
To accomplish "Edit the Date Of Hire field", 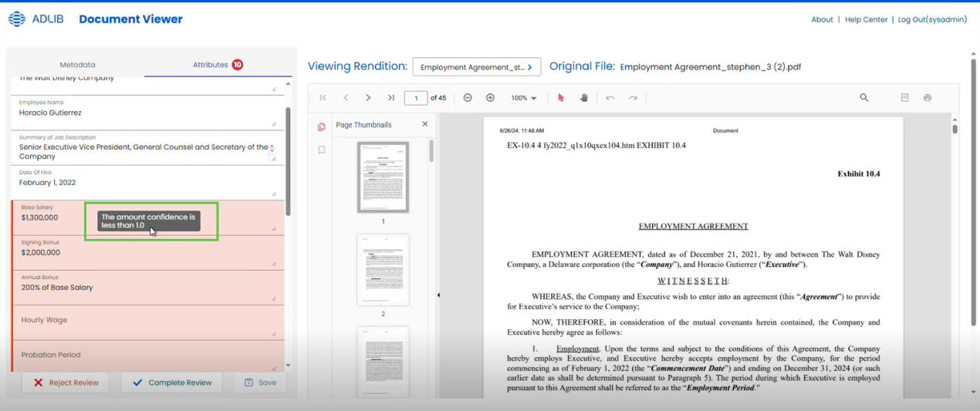I will click(147, 183).
